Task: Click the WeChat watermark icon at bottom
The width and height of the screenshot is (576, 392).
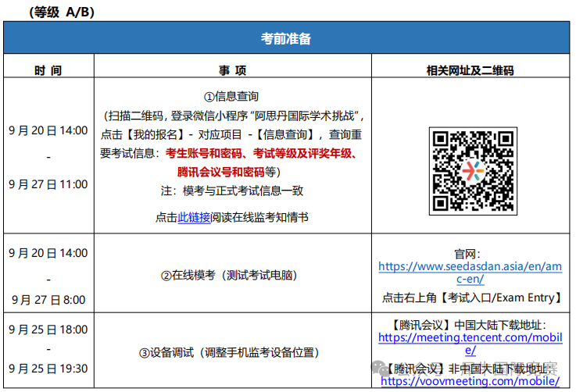Action: (381, 366)
